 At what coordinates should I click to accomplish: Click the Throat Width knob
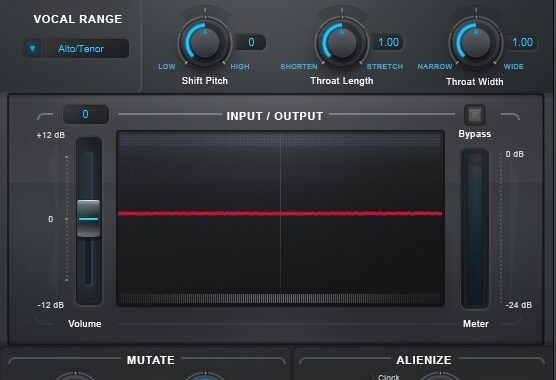(x=476, y=42)
